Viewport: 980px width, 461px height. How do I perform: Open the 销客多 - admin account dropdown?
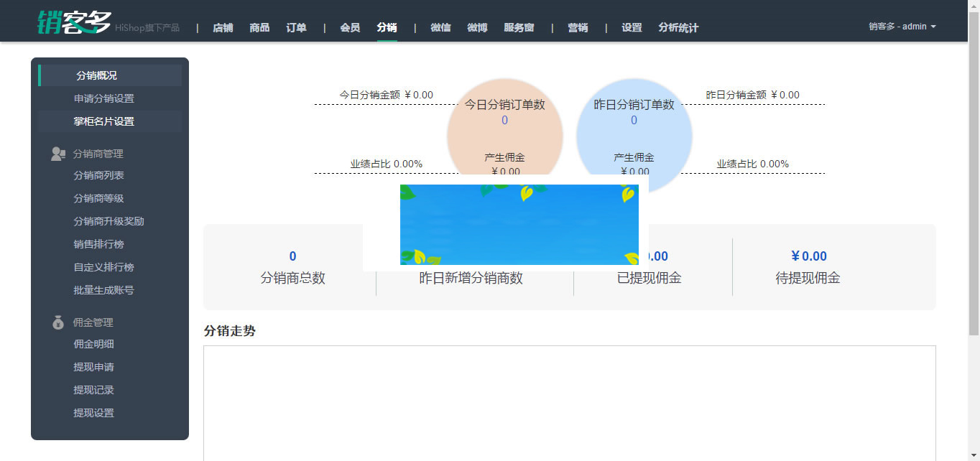pos(901,26)
